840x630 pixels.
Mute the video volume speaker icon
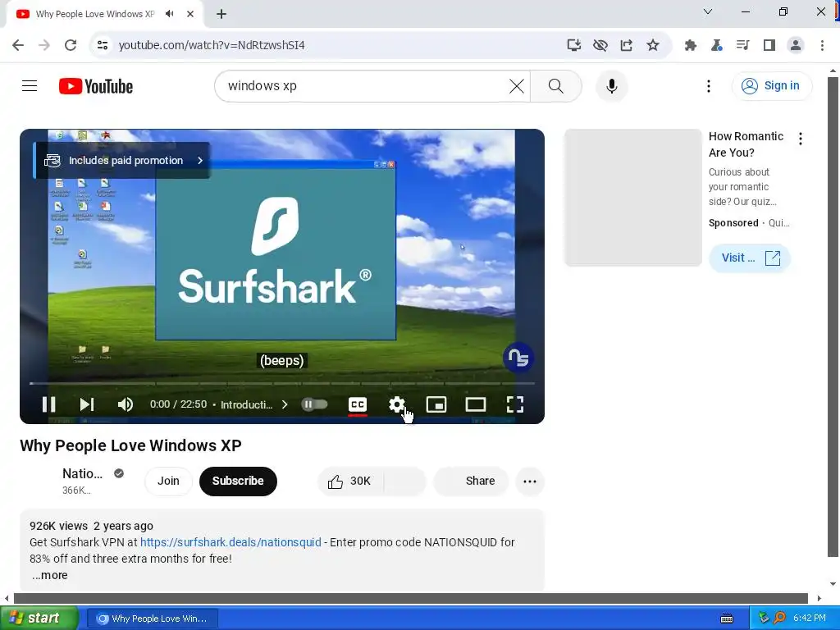126,404
